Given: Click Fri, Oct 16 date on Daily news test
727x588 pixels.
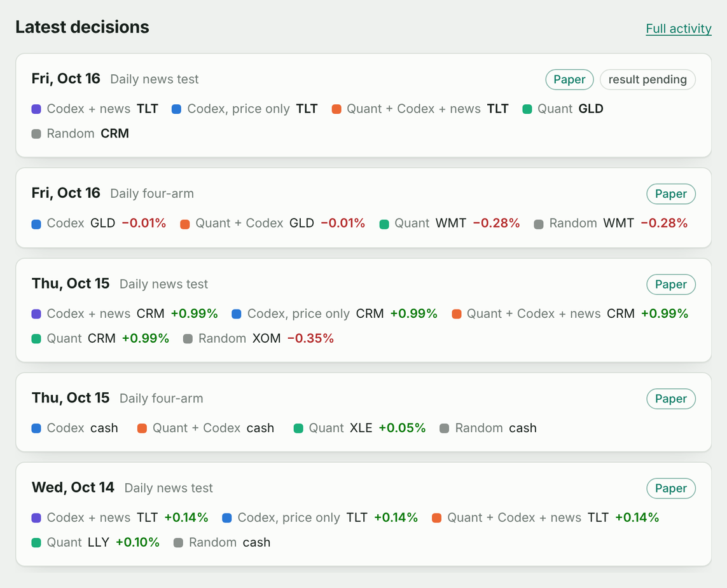Looking at the screenshot, I should pyautogui.click(x=66, y=78).
